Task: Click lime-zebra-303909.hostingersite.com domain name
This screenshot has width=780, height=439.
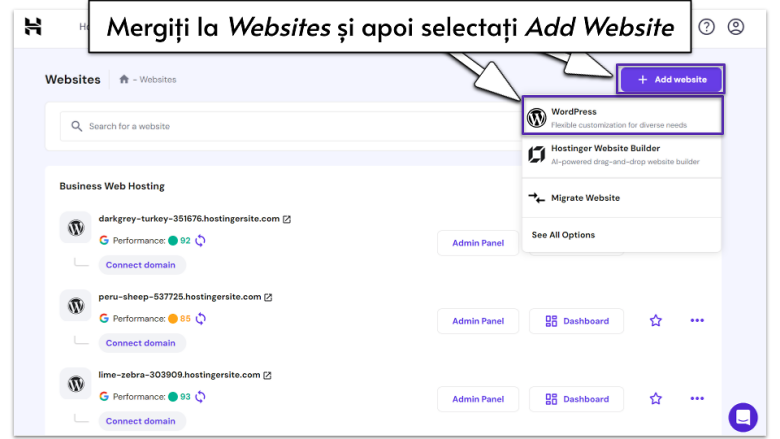Action: (179, 375)
